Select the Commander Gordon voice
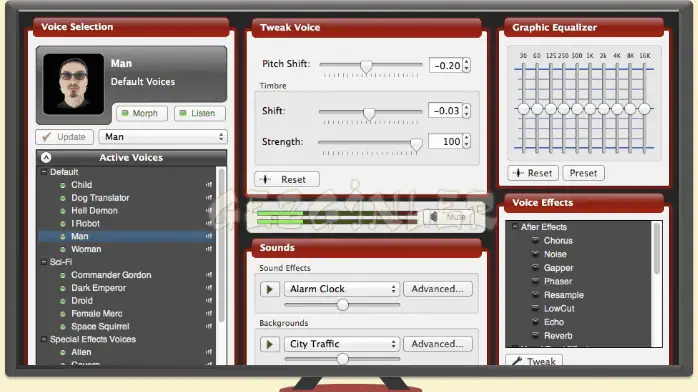Viewport: 698px width, 392px height. point(111,275)
